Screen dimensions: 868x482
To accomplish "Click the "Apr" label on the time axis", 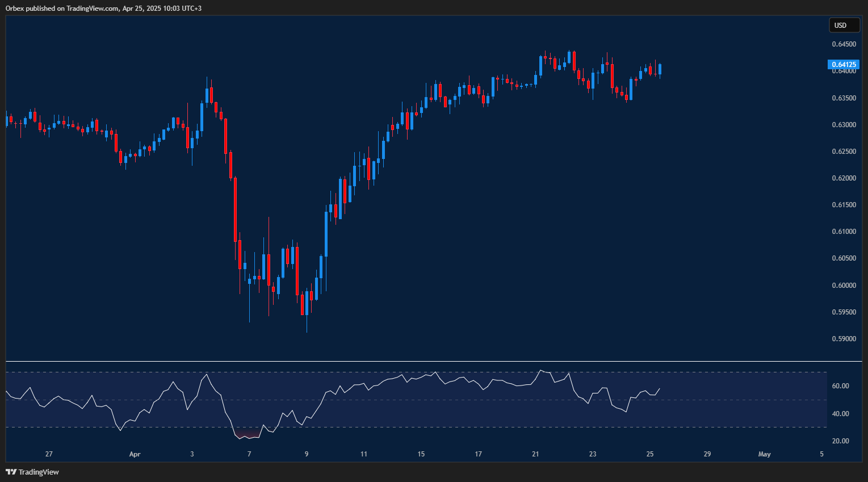I will (135, 454).
